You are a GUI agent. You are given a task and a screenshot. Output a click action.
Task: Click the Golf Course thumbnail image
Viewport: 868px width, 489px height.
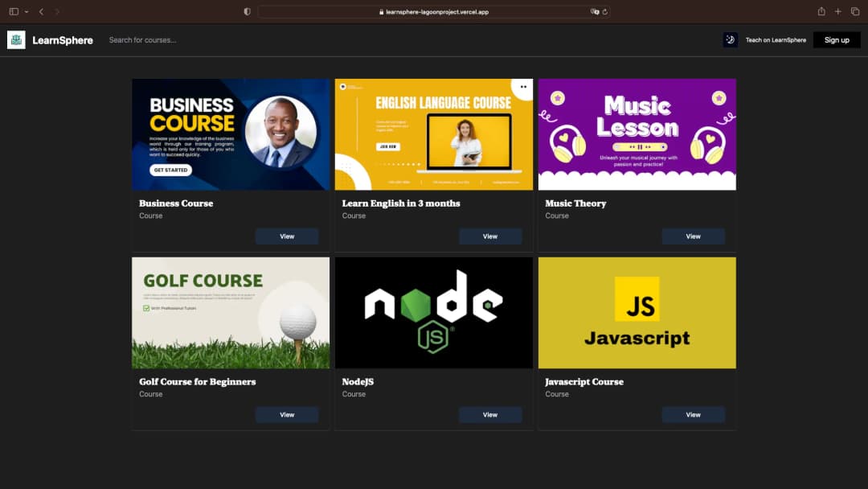(231, 313)
